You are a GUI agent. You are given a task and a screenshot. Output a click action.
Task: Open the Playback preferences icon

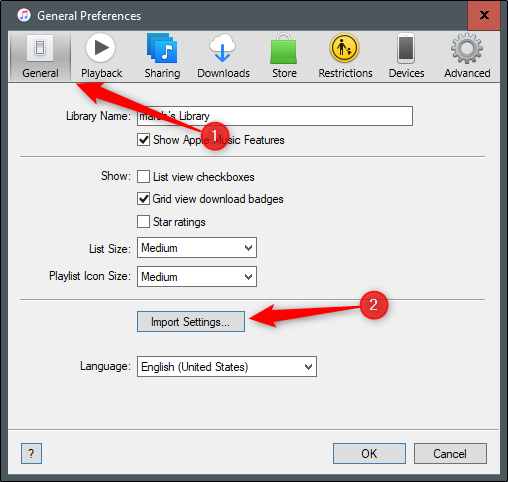click(101, 48)
